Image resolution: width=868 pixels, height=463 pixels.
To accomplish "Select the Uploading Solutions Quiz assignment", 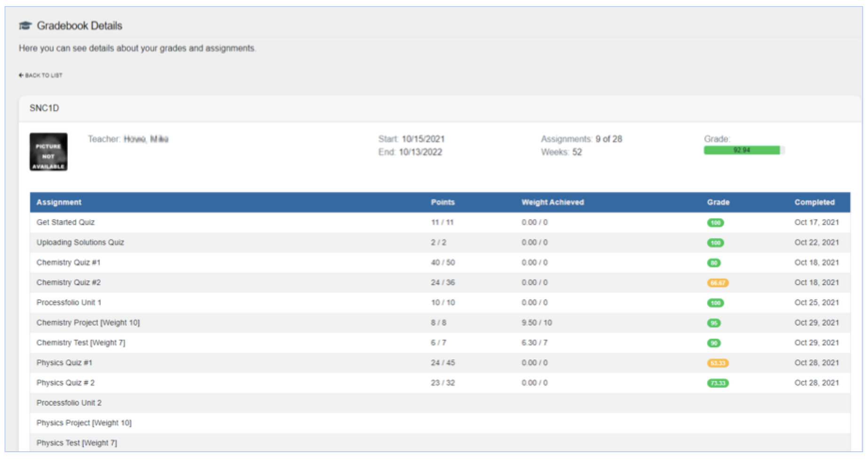I will 80,242.
